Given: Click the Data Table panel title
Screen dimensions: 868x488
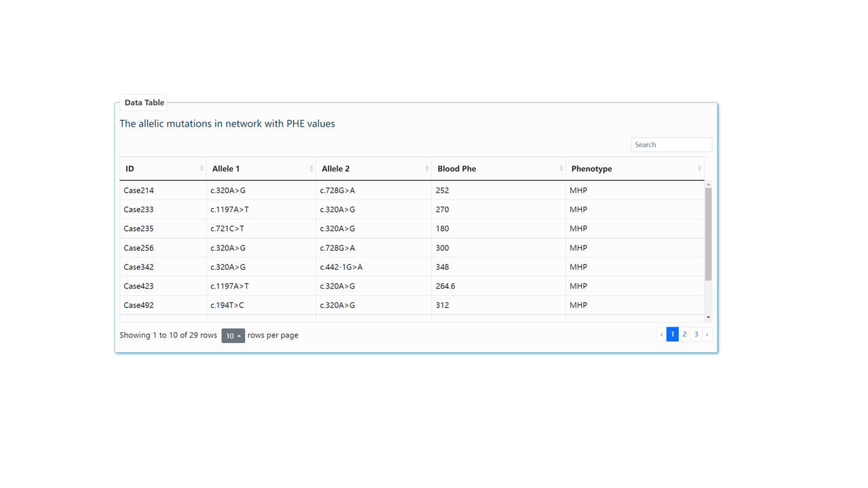Looking at the screenshot, I should point(144,102).
